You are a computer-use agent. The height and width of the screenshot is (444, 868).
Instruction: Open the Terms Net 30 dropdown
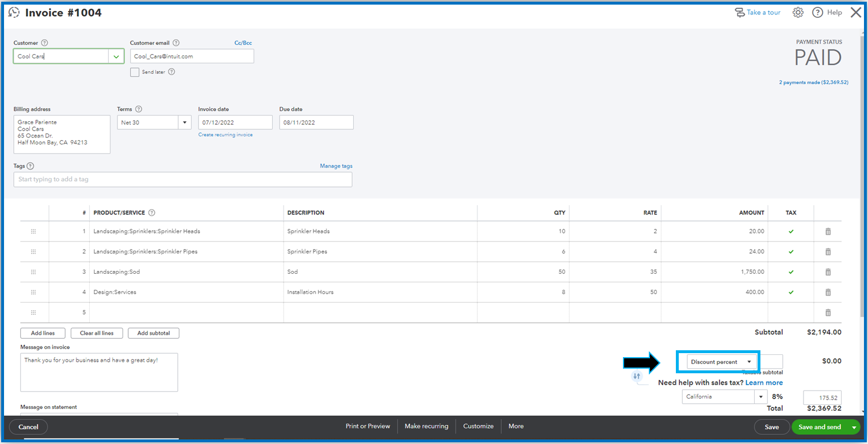tap(184, 123)
